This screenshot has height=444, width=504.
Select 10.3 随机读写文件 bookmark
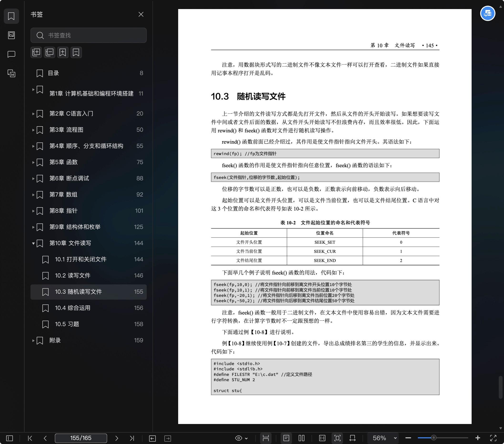click(89, 292)
